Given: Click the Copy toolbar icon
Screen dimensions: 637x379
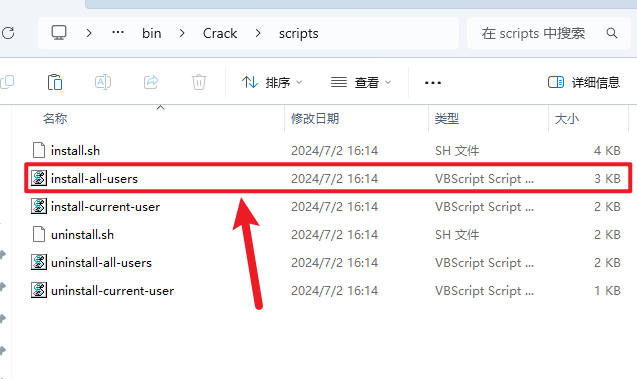Looking at the screenshot, I should [x=7, y=82].
